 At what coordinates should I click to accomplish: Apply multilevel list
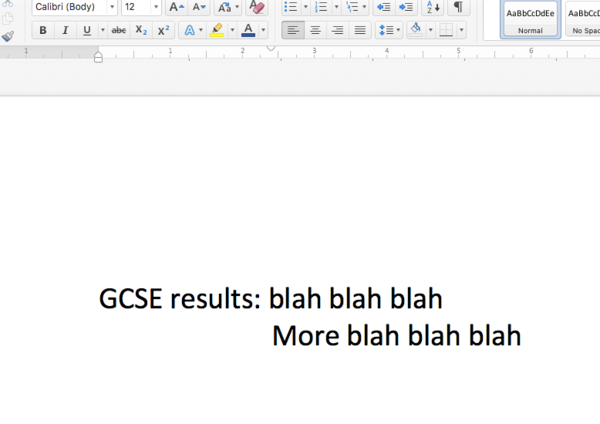(x=352, y=7)
